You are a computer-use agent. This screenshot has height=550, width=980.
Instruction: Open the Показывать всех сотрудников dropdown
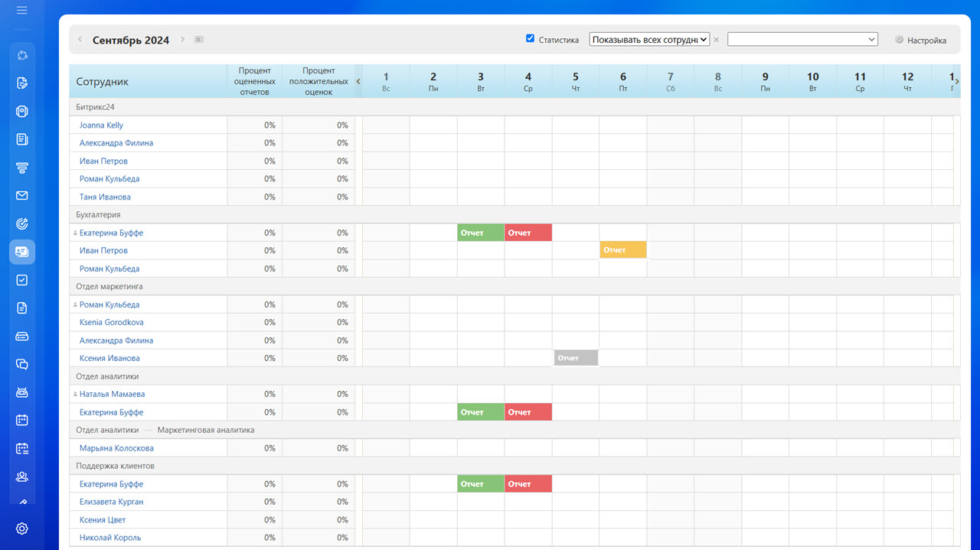(x=649, y=40)
